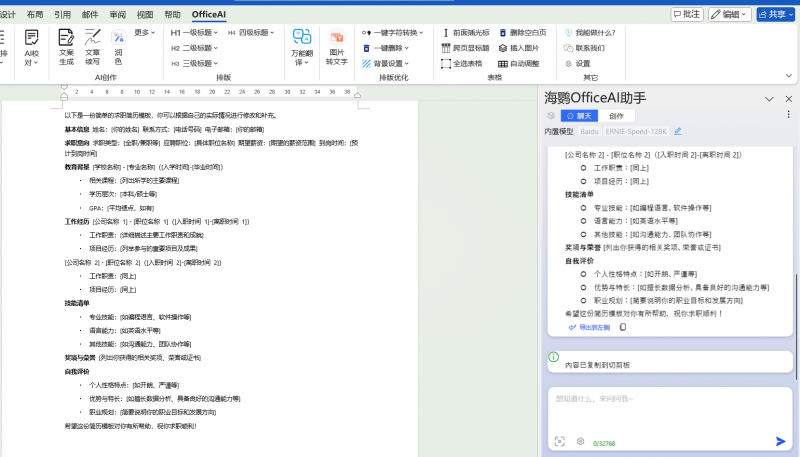Open the 编辑 mode dropdown
800x457 pixels.
coord(729,14)
